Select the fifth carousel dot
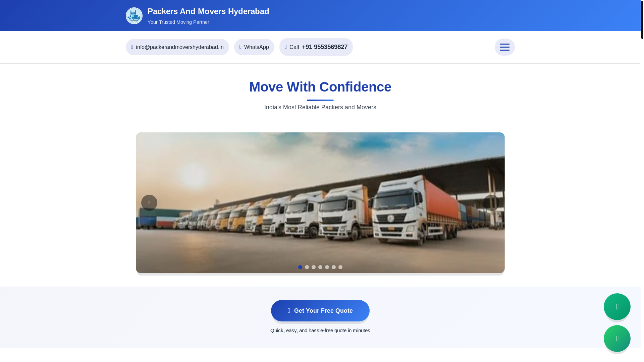This screenshot has width=644, height=362. pos(327,267)
